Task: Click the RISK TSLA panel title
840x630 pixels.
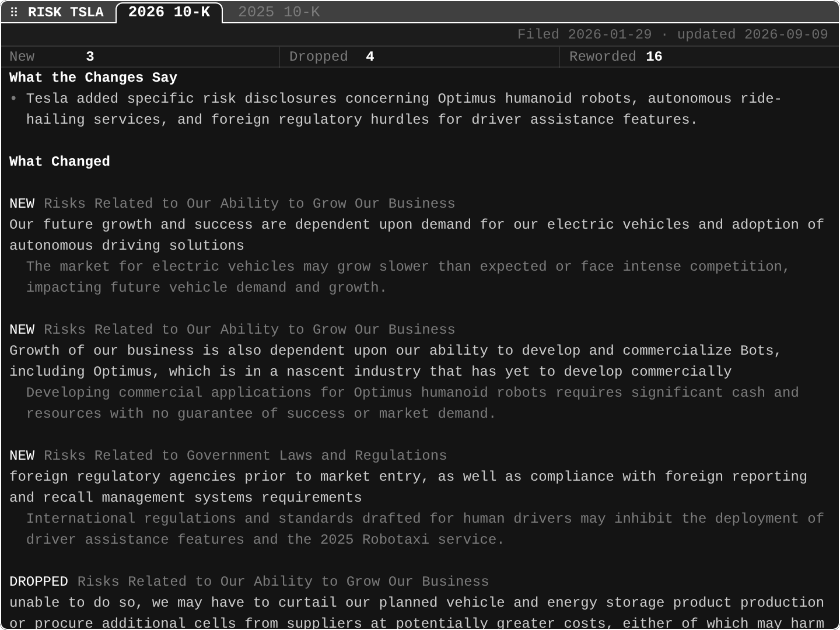Action: coord(66,12)
